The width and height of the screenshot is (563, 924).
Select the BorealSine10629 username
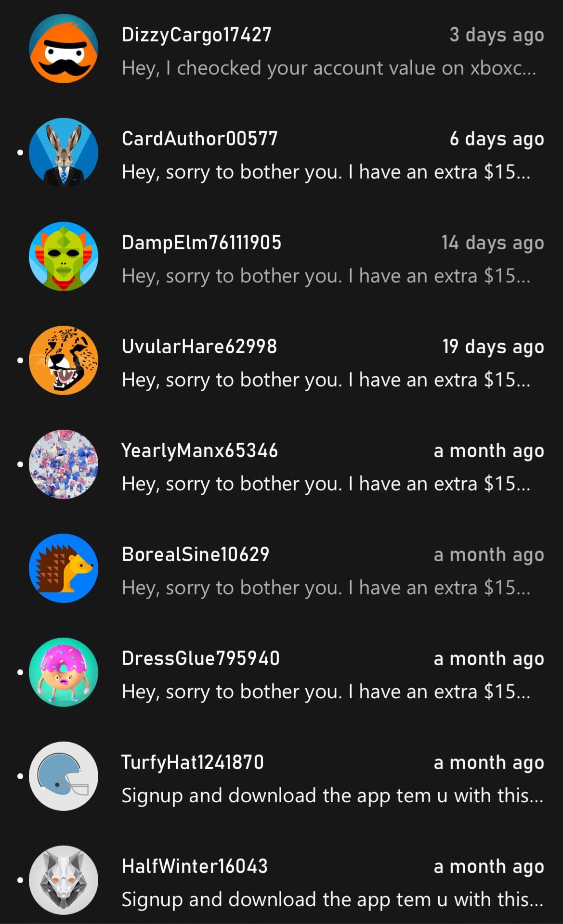(x=196, y=554)
